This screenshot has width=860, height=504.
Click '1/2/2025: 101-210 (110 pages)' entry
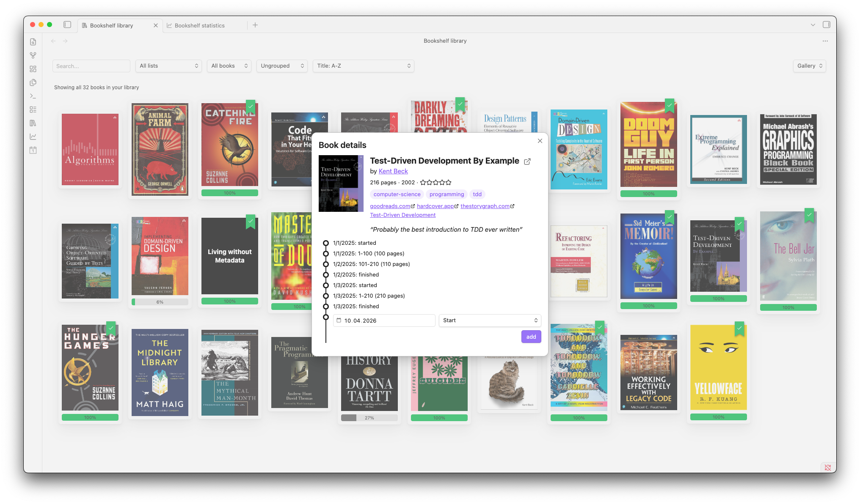tap(371, 264)
